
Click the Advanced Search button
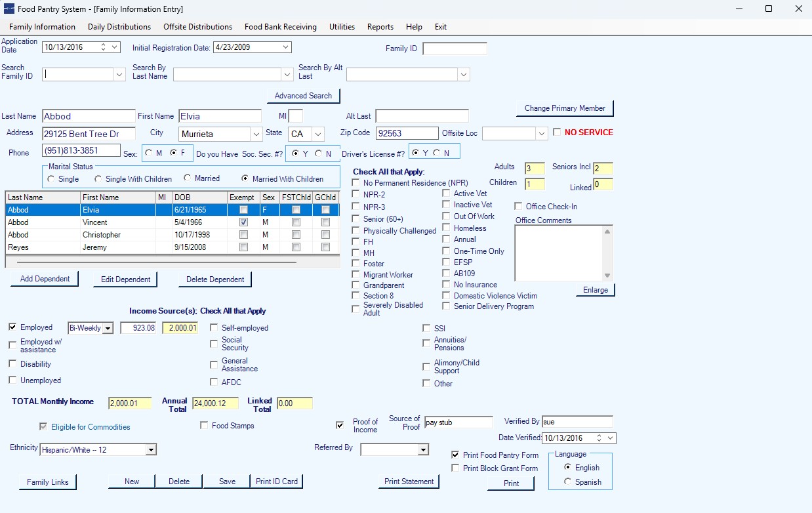click(x=303, y=96)
